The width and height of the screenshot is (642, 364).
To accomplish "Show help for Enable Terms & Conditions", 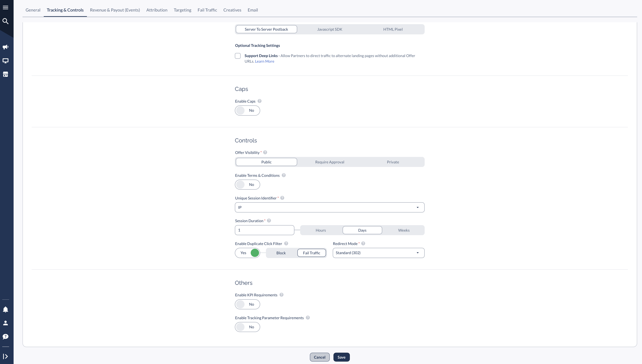I will pyautogui.click(x=284, y=175).
